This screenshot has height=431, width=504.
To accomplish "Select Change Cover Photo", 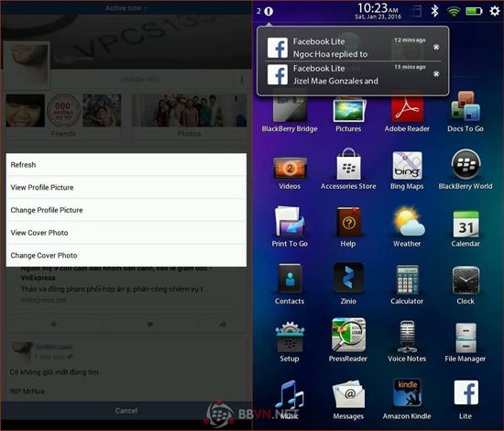I will 126,255.
